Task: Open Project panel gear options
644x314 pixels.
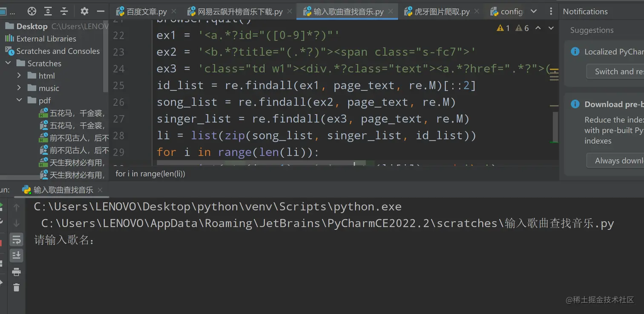Action: 84,11
